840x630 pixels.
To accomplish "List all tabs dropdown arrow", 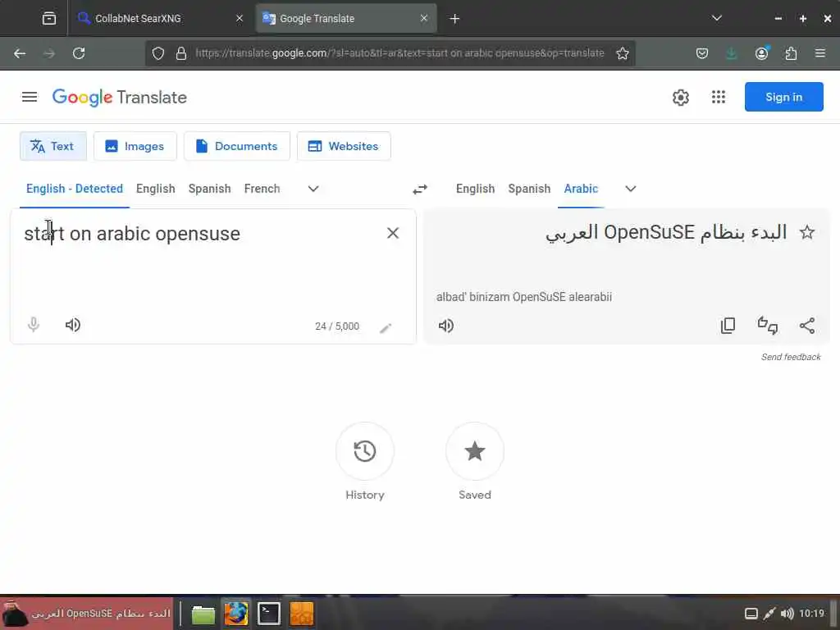I will (717, 18).
